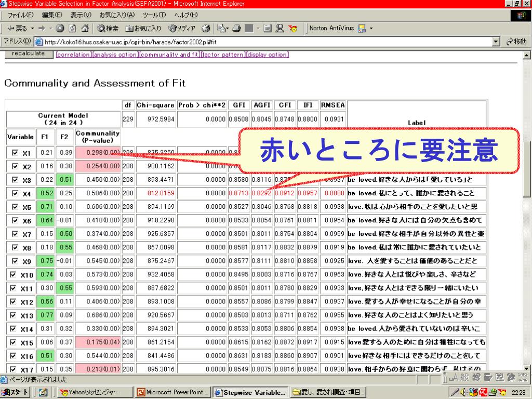
Task: Expand the address bar dropdown arrow
Action: [x=496, y=42]
